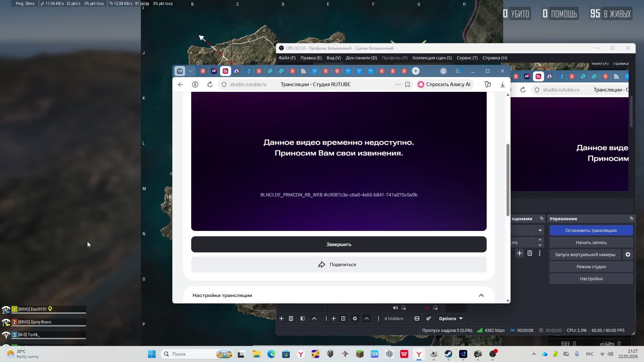Show hidden system tray icons chevron
644x362 pixels.
[x=534, y=354]
